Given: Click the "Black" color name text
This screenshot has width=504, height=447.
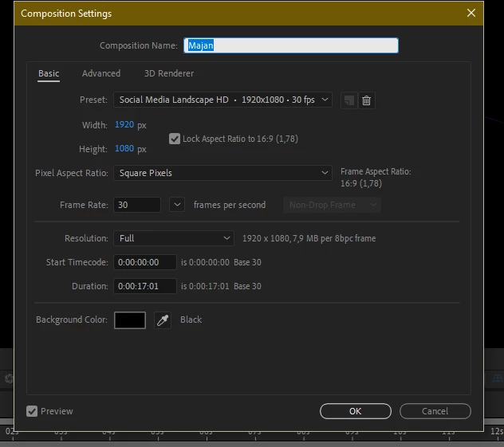Looking at the screenshot, I should click(x=191, y=320).
